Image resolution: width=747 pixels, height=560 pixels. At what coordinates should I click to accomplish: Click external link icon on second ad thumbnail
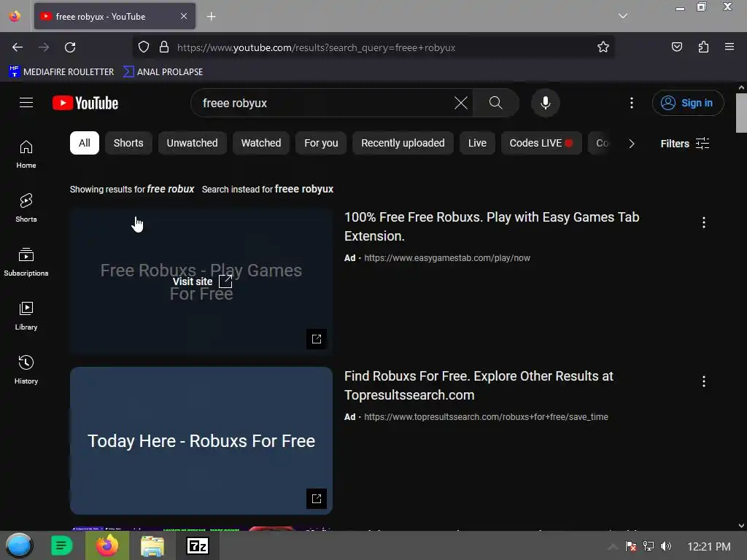(x=317, y=499)
